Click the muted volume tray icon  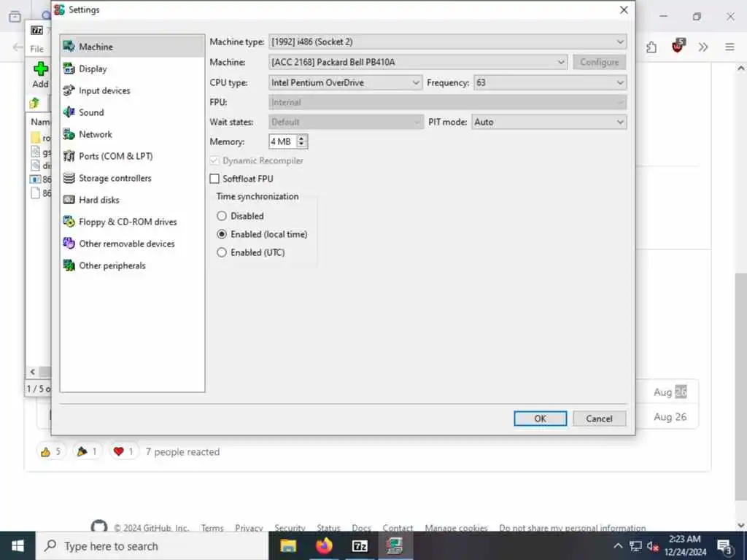pos(653,546)
